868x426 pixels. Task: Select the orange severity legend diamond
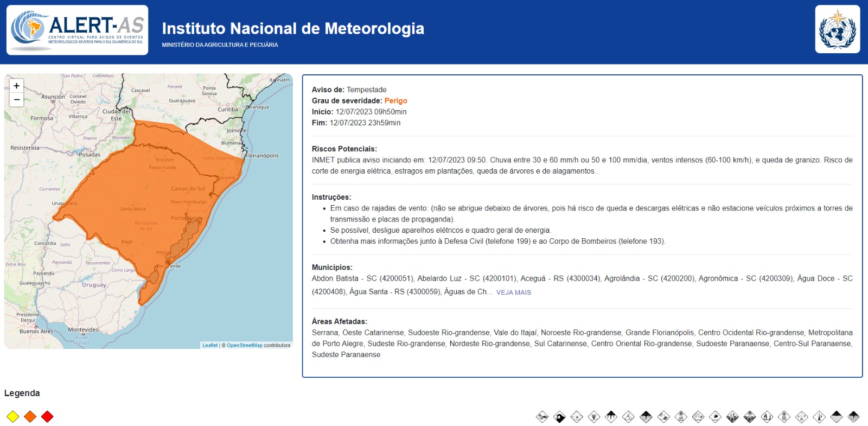click(30, 416)
